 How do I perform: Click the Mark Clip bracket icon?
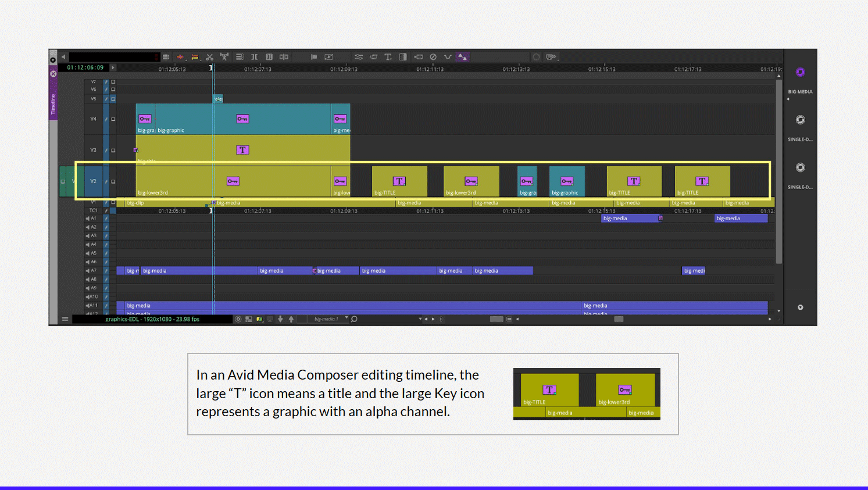(254, 57)
